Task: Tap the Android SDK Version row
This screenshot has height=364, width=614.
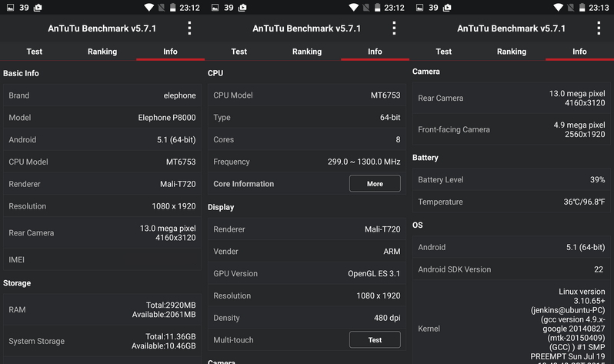Action: click(x=512, y=269)
